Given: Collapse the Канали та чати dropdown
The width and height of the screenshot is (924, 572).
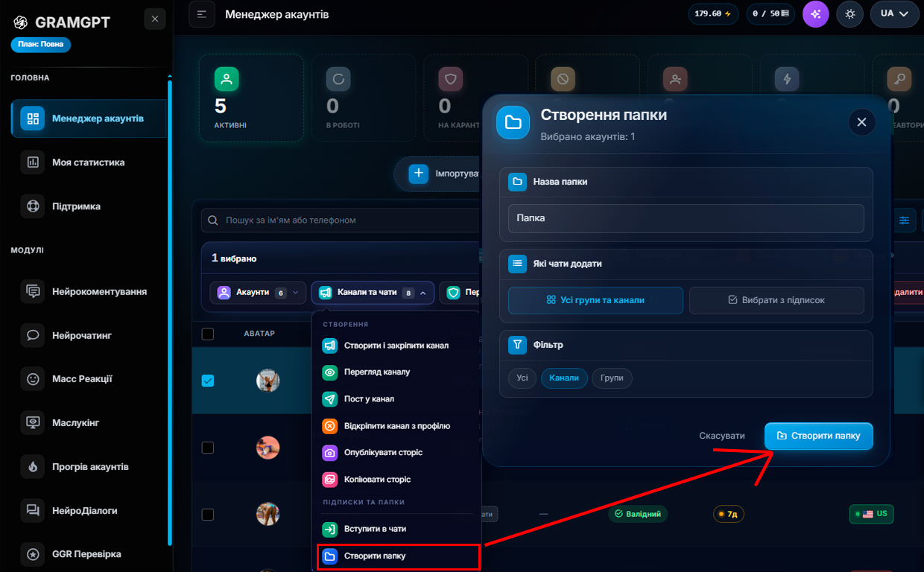Looking at the screenshot, I should (373, 293).
